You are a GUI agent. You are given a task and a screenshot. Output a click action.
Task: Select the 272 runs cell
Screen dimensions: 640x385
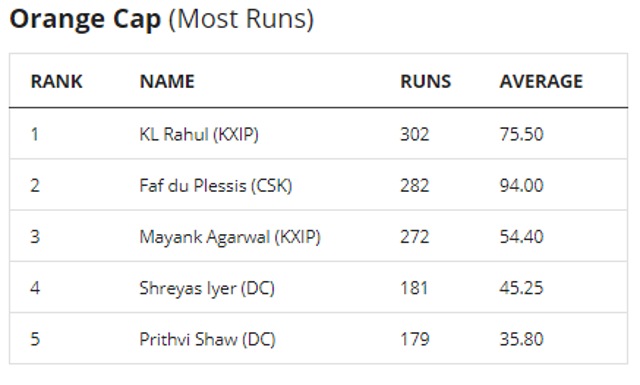[415, 237]
